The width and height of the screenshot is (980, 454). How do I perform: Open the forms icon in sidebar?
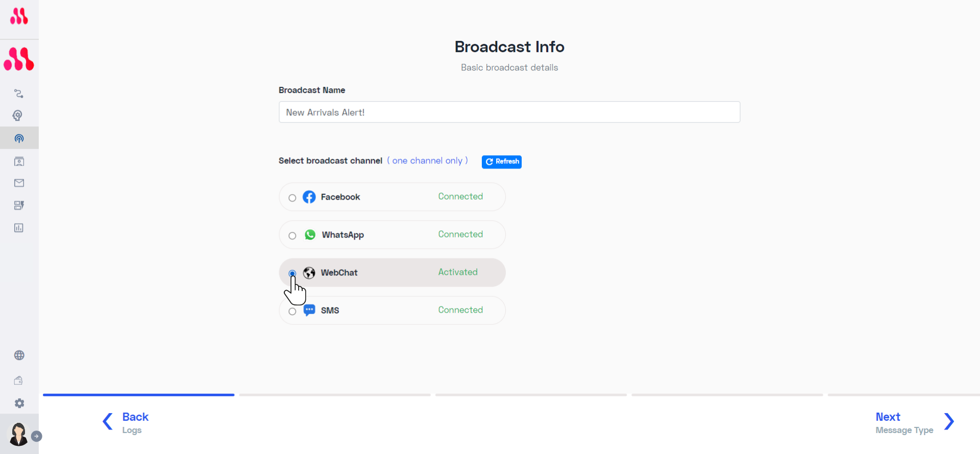click(x=19, y=205)
